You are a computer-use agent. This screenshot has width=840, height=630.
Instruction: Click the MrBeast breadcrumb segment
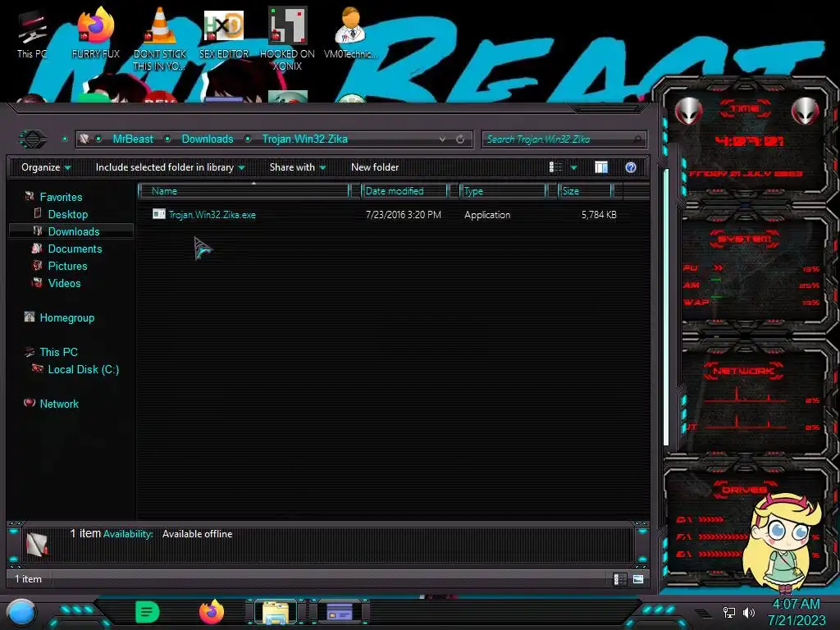pos(133,139)
